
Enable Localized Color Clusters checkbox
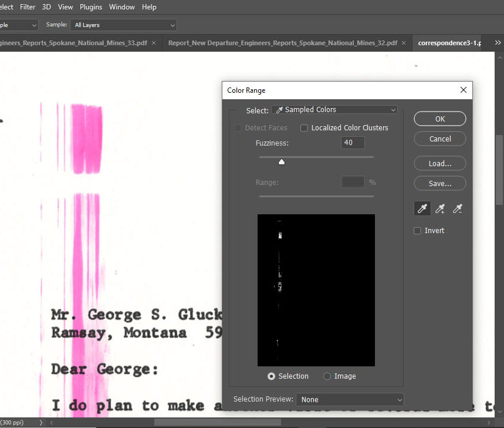tap(304, 128)
